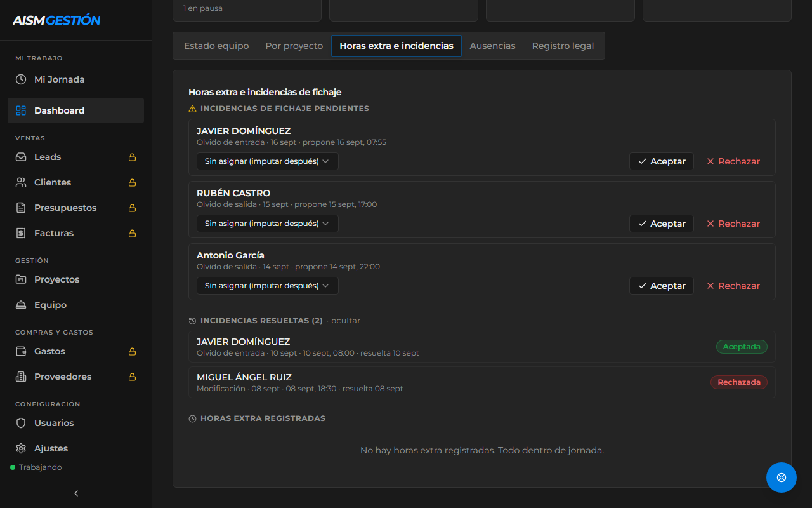Click the Dashboard grid icon
This screenshot has height=508, width=812.
tap(21, 110)
